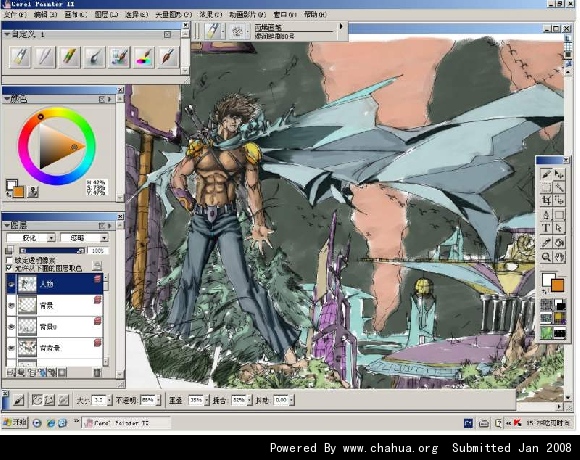This screenshot has width=580, height=460.
Task: Click the layer opacity slider in Layers panel
Action: click(52, 251)
